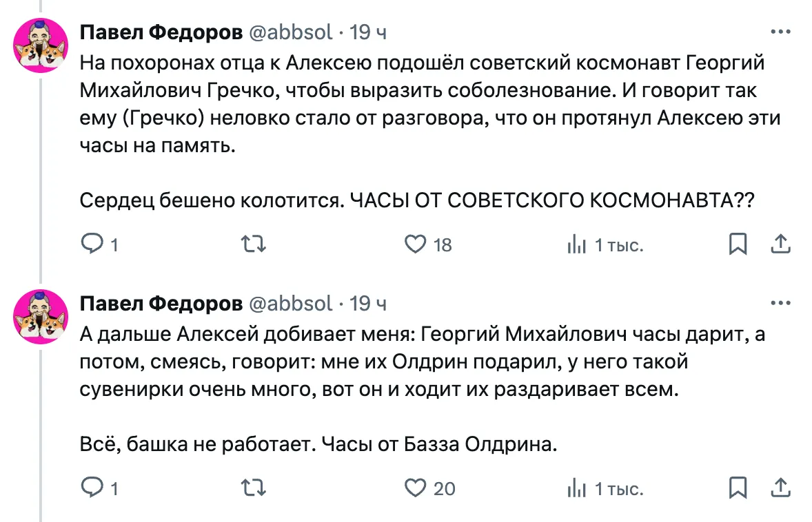Bookmark the first tweet
Screen dimensions: 812x522
click(738, 244)
